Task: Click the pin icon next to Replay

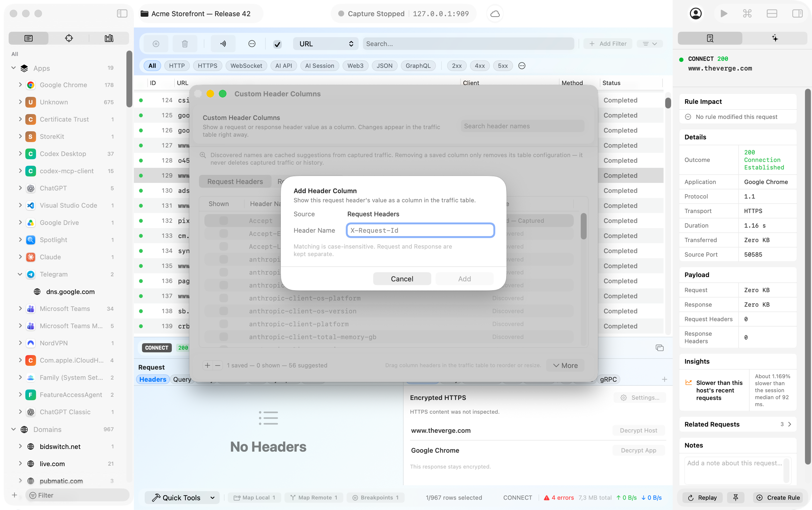Action: coord(736,498)
